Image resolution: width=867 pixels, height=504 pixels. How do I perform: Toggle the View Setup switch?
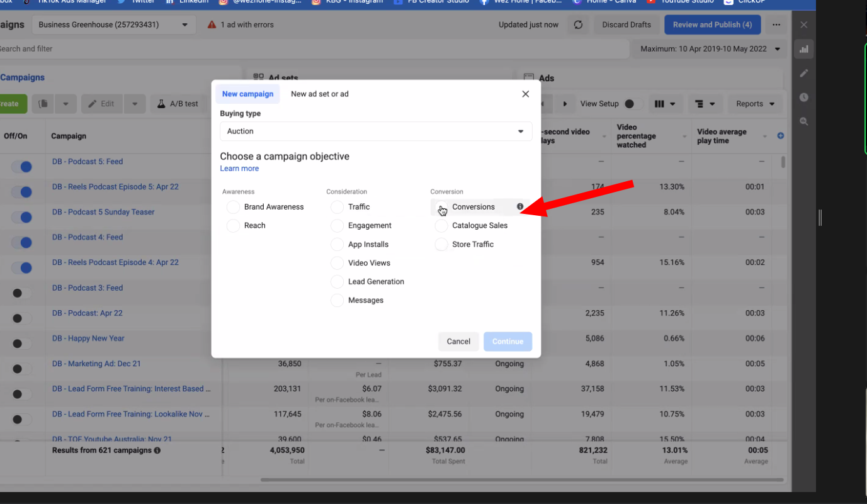632,104
